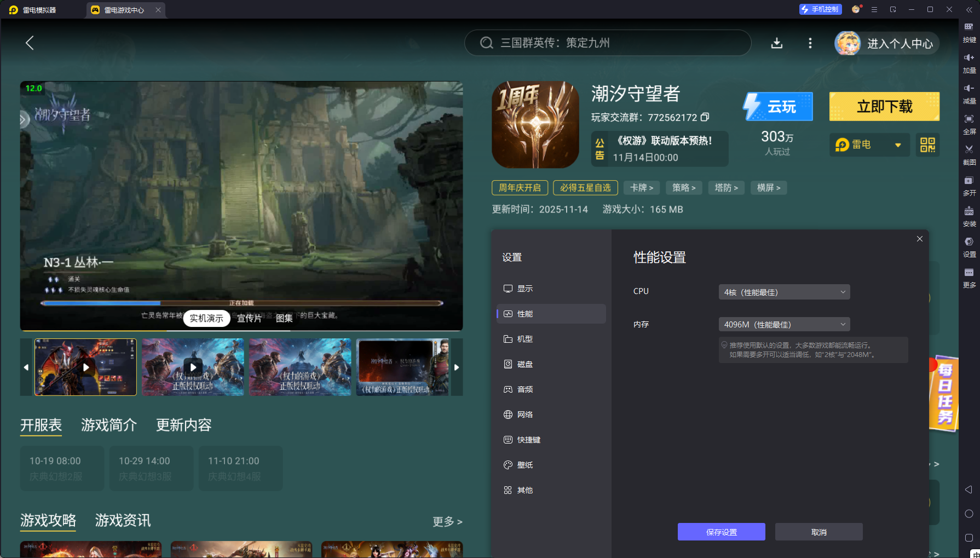Click the video loading progress bar

point(241,303)
